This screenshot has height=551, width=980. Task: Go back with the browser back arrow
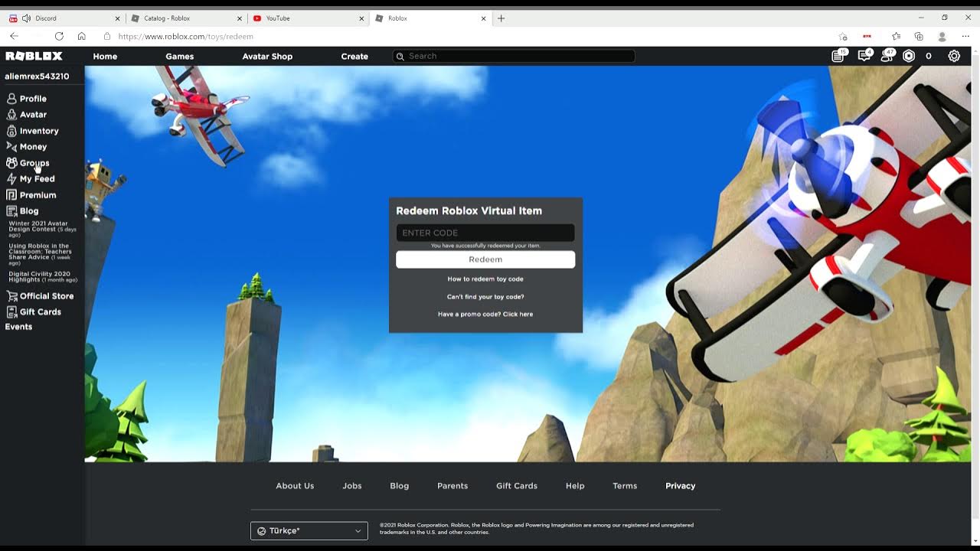click(14, 36)
